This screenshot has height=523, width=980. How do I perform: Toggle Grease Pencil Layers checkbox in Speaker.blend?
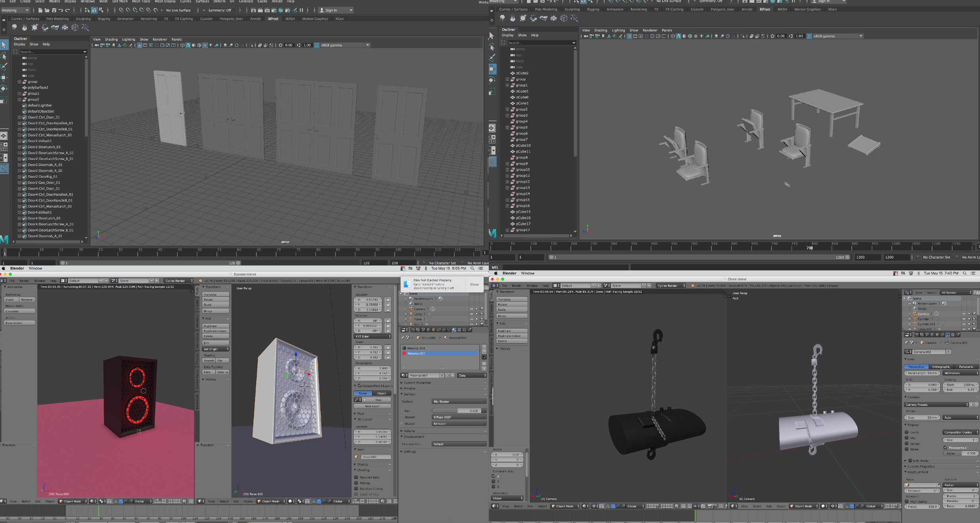pyautogui.click(x=360, y=386)
